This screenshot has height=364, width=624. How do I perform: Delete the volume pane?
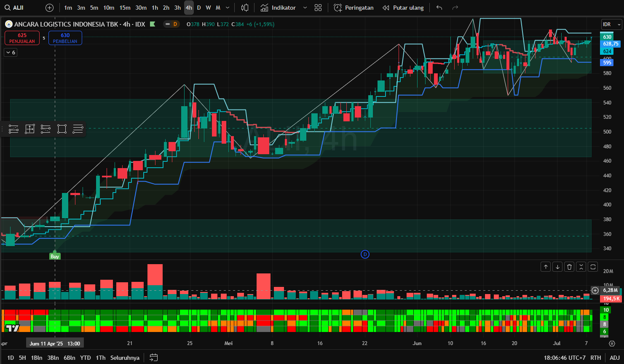click(x=569, y=267)
